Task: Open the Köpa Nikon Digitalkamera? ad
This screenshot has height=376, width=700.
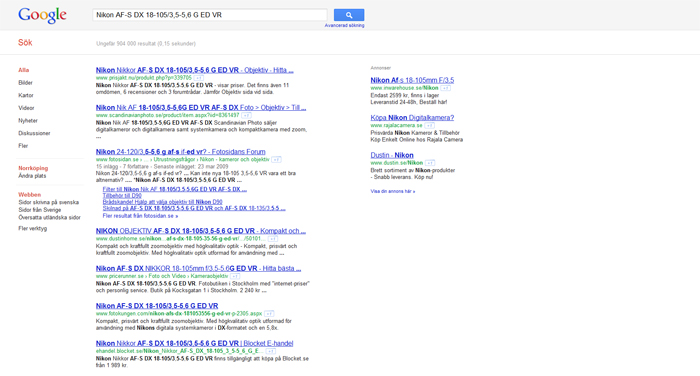Action: click(412, 118)
